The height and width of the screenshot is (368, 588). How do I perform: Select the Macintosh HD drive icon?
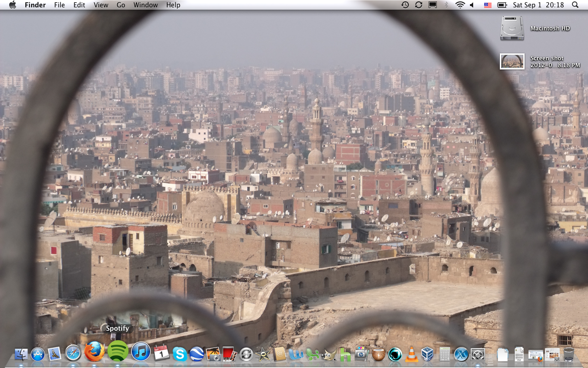coord(512,28)
